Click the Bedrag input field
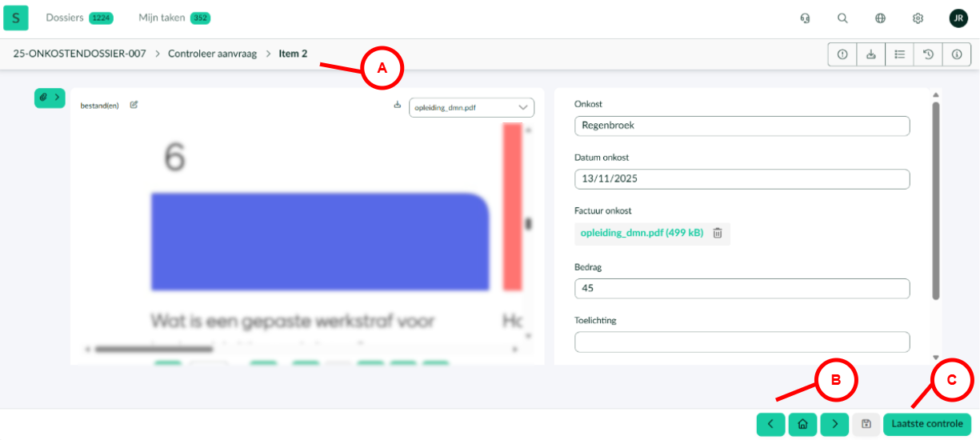 pos(742,288)
